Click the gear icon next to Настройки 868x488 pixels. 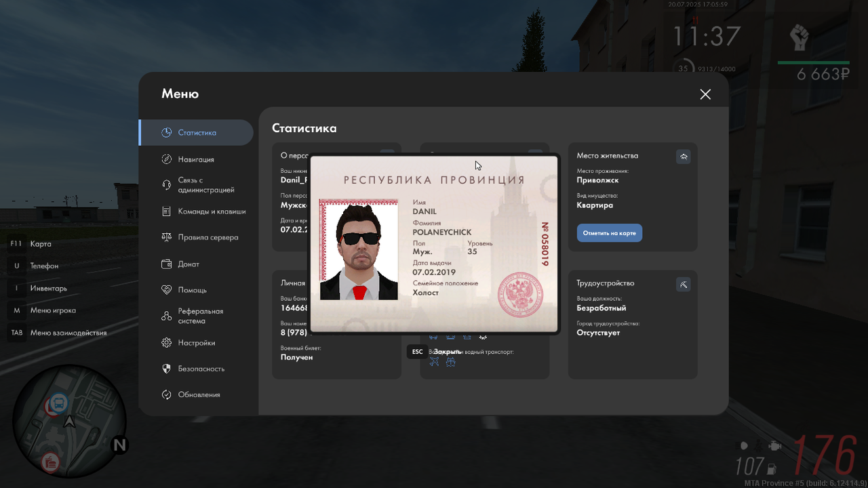coord(166,343)
